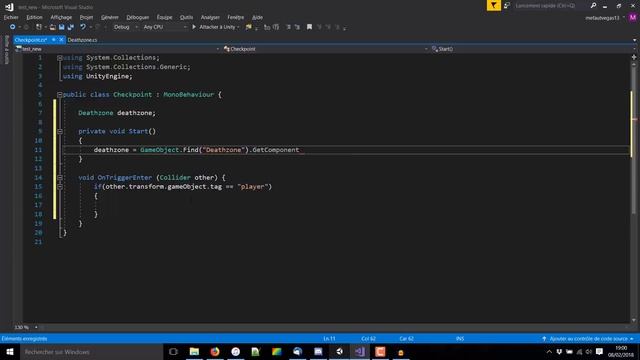Click the account name next to avatar
Image resolution: width=640 pixels, height=360 pixels.
(x=602, y=18)
